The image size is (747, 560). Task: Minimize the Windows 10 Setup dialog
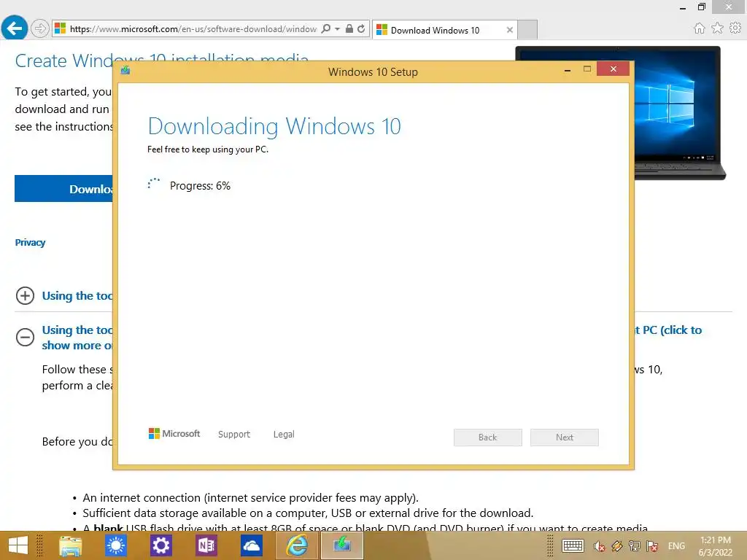(x=567, y=70)
